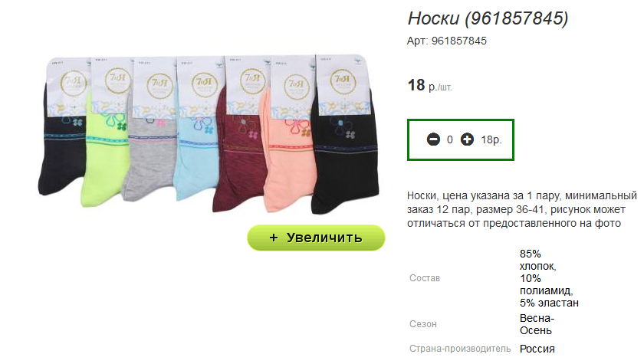Click the article number Арт: 961857845
644x364 pixels.
[447, 41]
